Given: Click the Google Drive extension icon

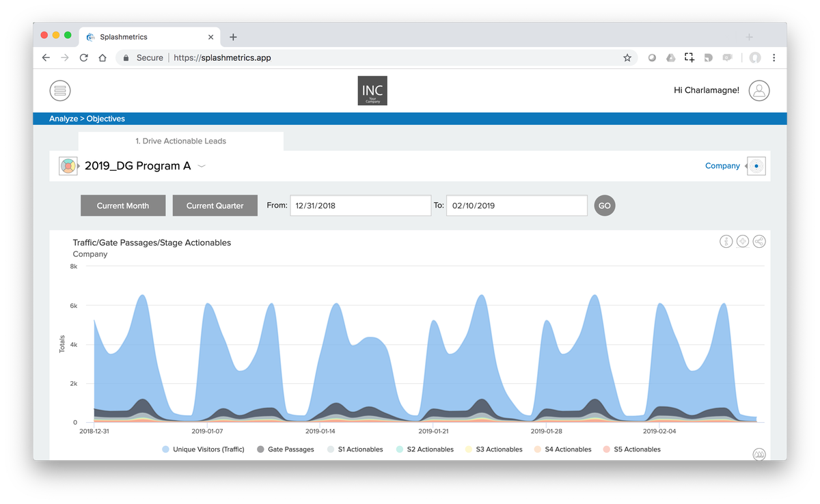Looking at the screenshot, I should pos(671,58).
